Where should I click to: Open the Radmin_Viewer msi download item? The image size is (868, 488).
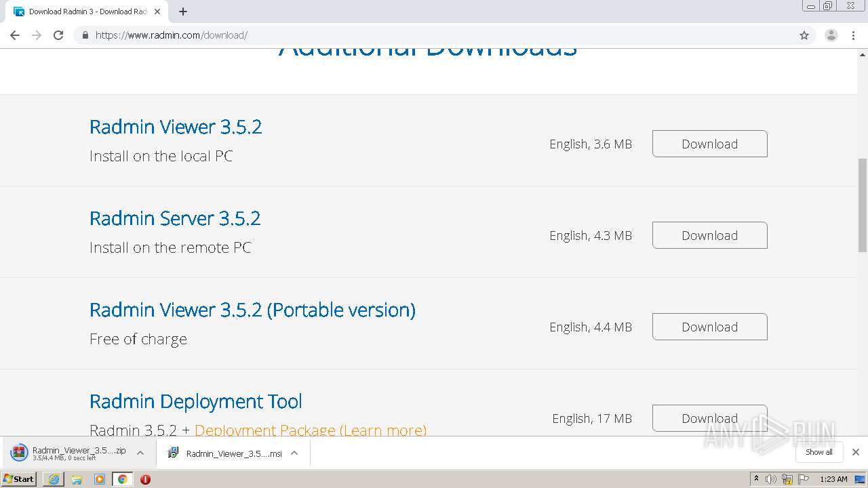click(224, 453)
